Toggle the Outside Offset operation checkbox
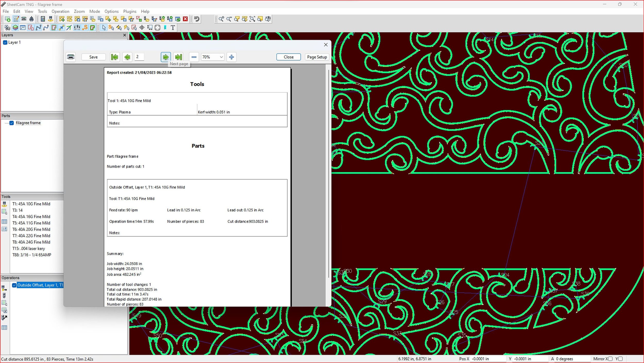This screenshot has height=363, width=644. click(x=14, y=285)
